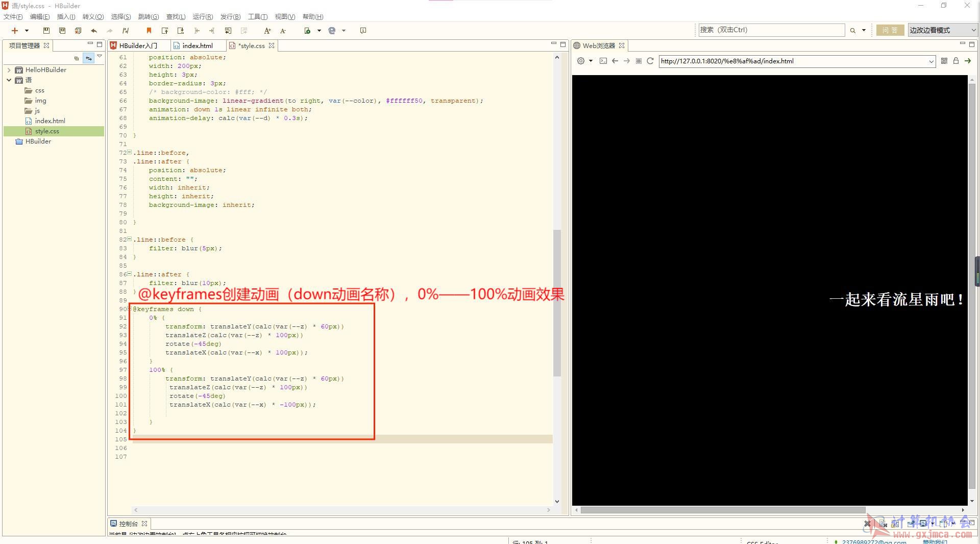
Task: Open the project manager view menu triangle
Action: click(x=100, y=57)
